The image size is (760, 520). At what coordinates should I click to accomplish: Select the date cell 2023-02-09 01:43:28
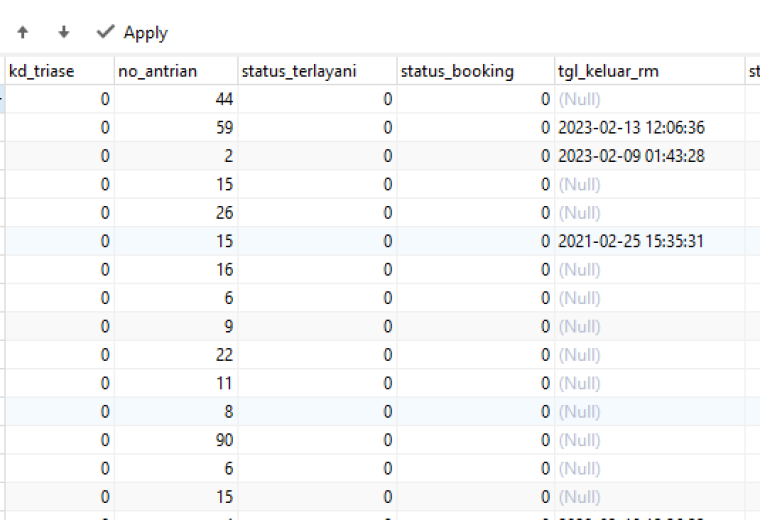(649, 156)
